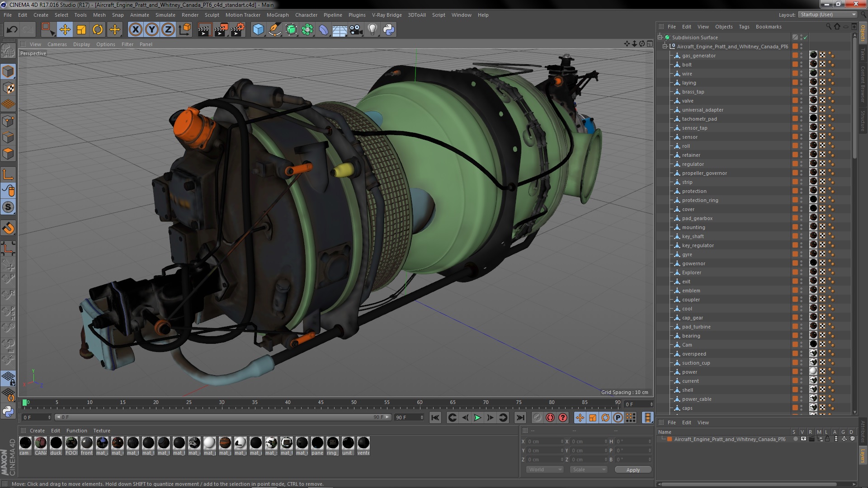Screen dimensions: 868x488
Task: Open the Scale mode dropdown
Action: pyautogui.click(x=588, y=469)
